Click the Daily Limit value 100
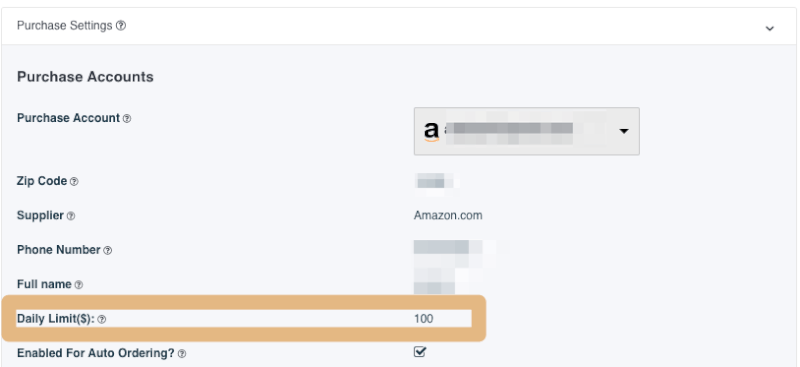 (x=423, y=319)
